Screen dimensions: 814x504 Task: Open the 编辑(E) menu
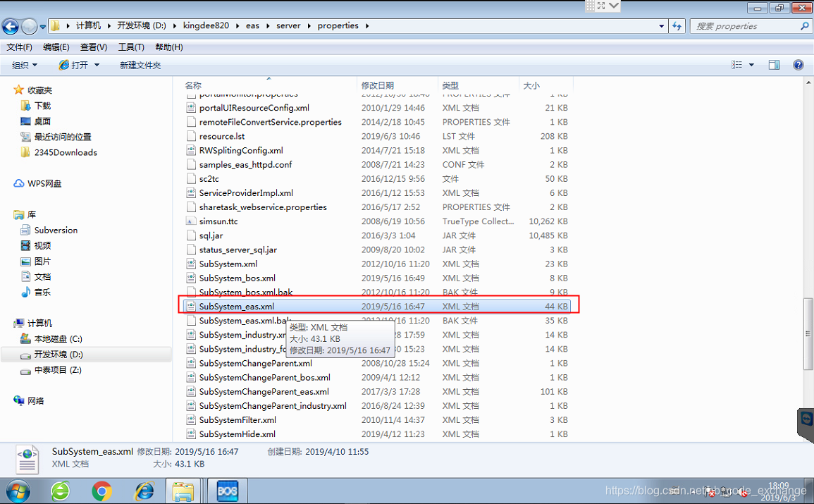(x=56, y=47)
